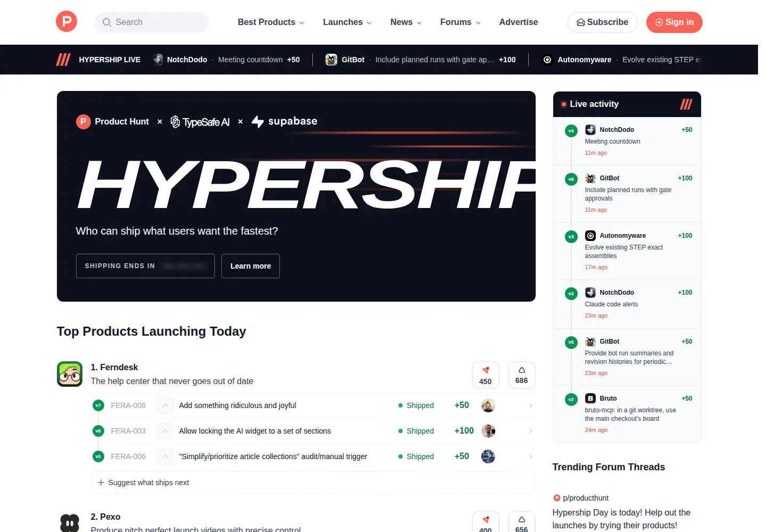
Task: Open the Ferndesk product icon
Action: [70, 374]
